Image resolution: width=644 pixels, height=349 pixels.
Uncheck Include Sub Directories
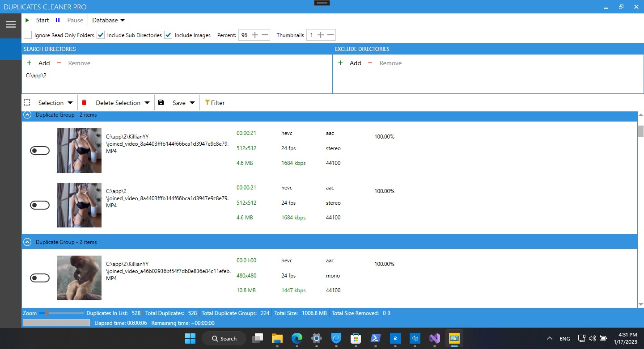tap(101, 35)
